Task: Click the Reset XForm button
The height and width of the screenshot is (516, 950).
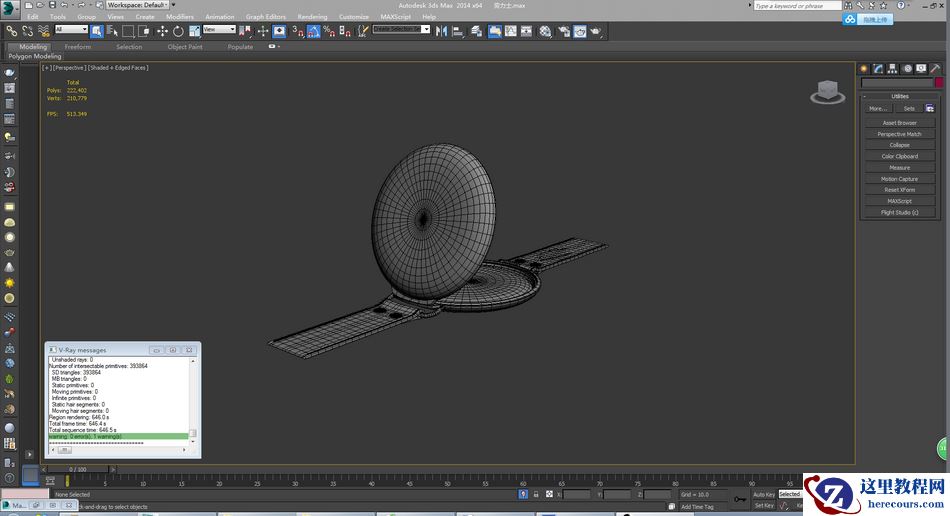Action: (x=899, y=189)
